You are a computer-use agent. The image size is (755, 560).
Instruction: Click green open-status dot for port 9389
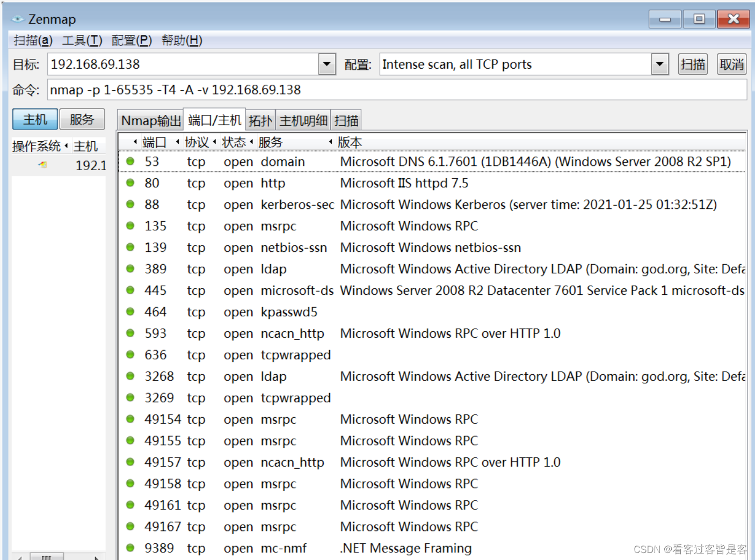pyautogui.click(x=130, y=548)
